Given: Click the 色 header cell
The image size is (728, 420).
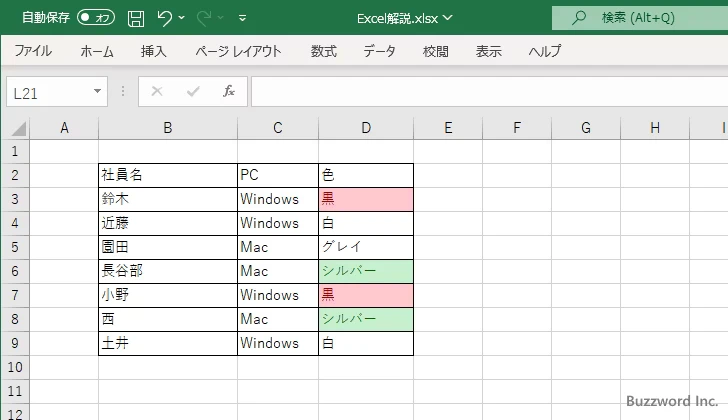Looking at the screenshot, I should [366, 175].
